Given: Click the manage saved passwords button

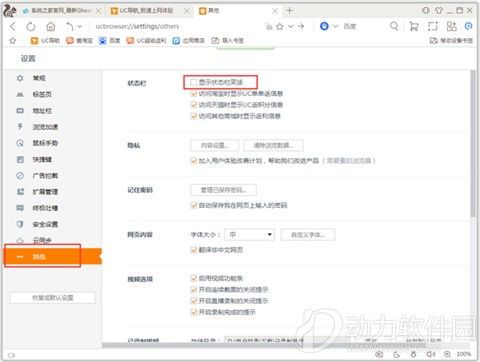Looking at the screenshot, I should 223,190.
